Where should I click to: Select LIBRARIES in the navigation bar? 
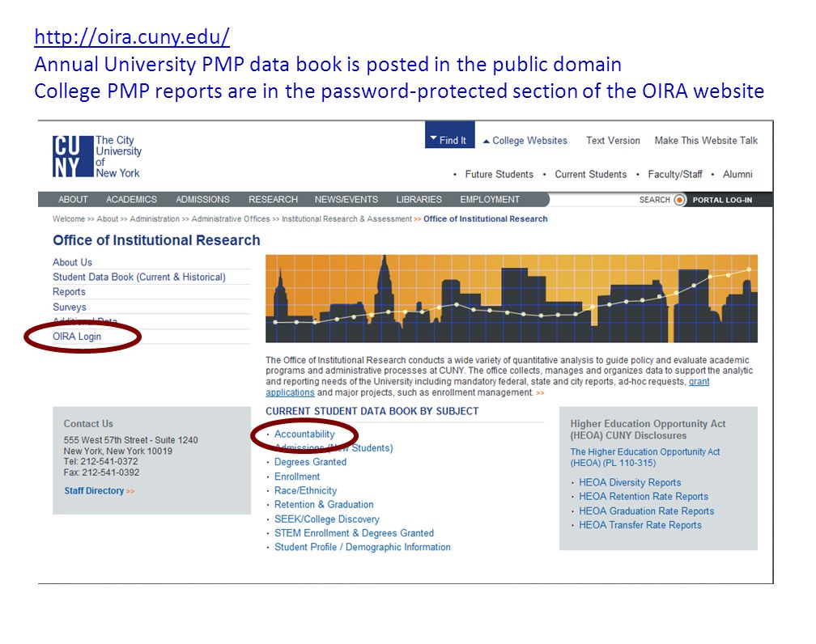(419, 200)
